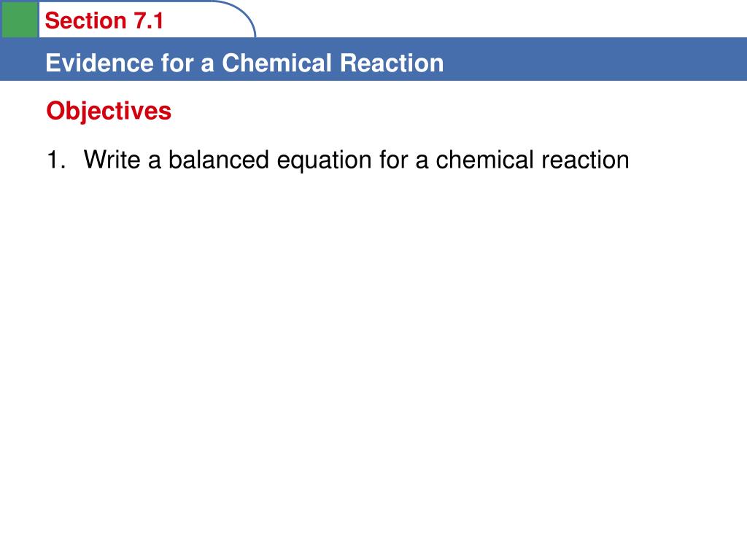Select the word "Section" in the tab
Viewport: 747px width, 560px height.
(85, 21)
